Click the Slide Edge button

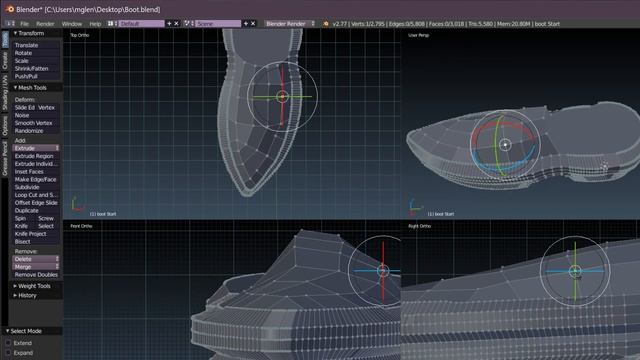click(x=24, y=107)
